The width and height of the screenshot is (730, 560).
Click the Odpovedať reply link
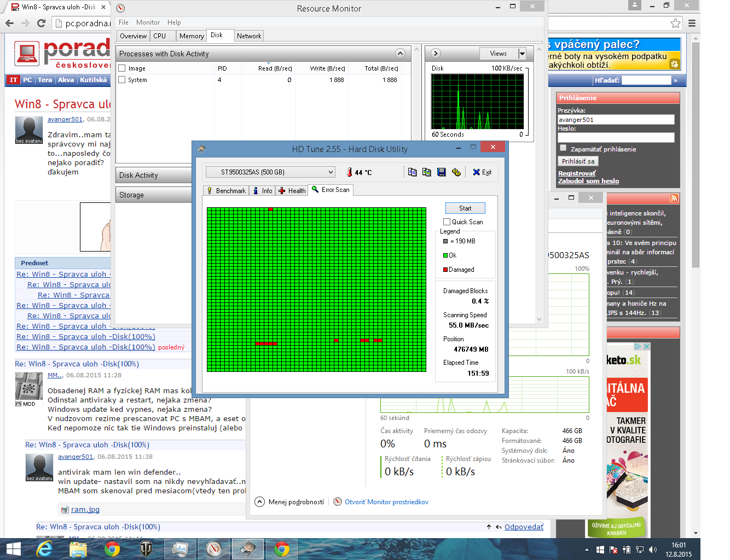coord(524,527)
